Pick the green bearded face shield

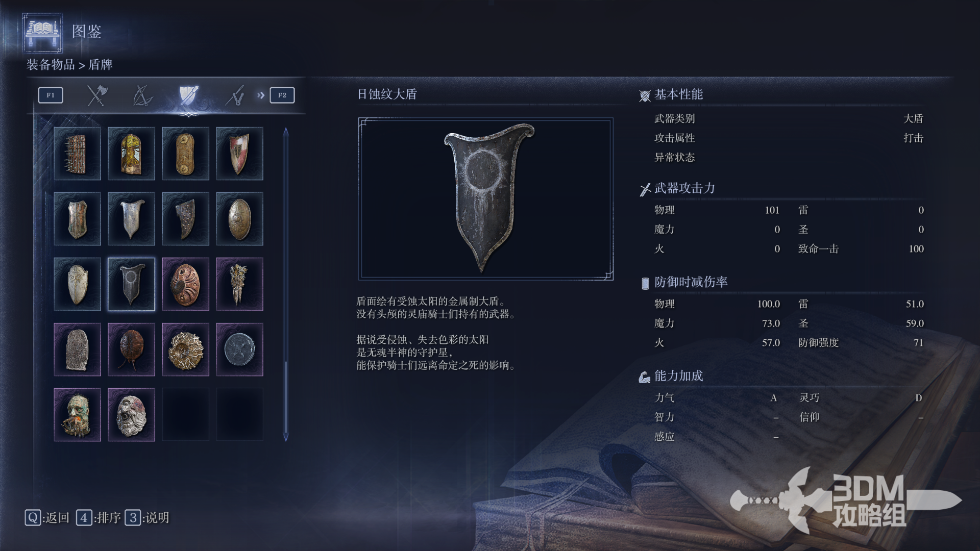pos(77,415)
